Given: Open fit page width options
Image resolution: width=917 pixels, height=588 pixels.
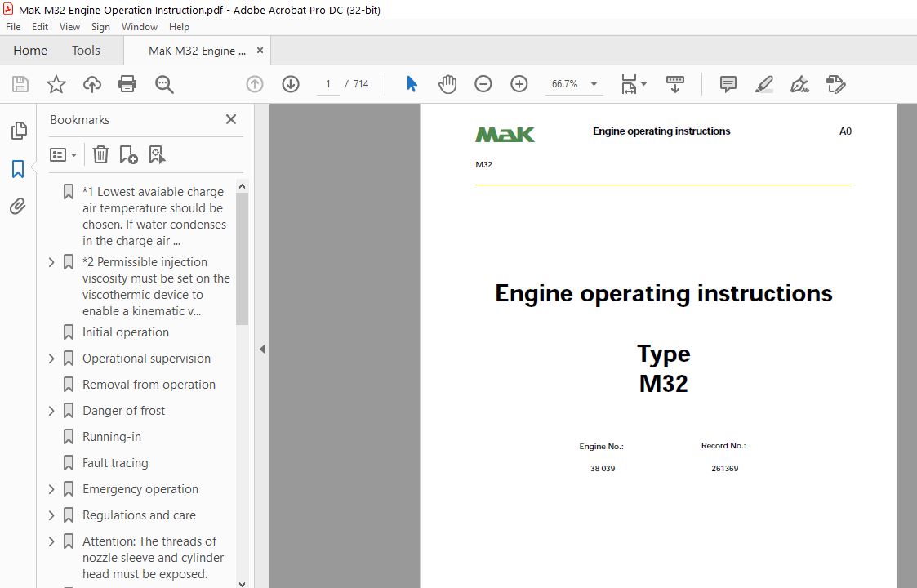Looking at the screenshot, I should pos(634,84).
